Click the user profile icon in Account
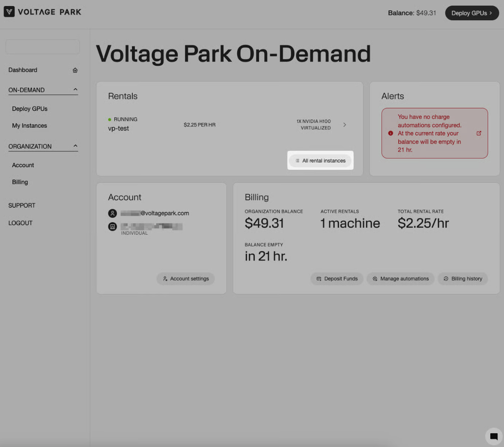 pyautogui.click(x=113, y=213)
